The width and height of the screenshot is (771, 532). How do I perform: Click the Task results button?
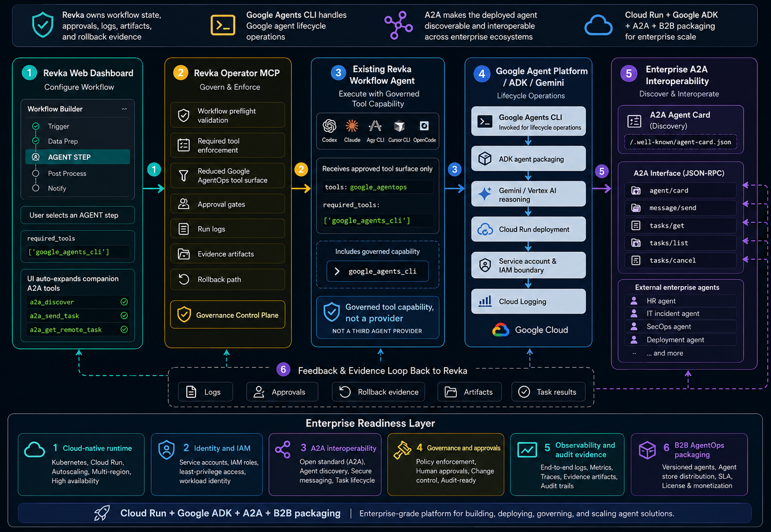(x=548, y=392)
